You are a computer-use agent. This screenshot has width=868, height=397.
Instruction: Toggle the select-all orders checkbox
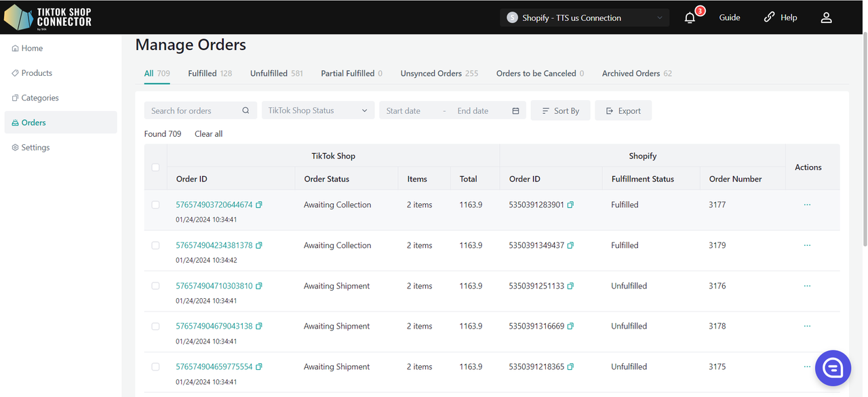pos(155,167)
